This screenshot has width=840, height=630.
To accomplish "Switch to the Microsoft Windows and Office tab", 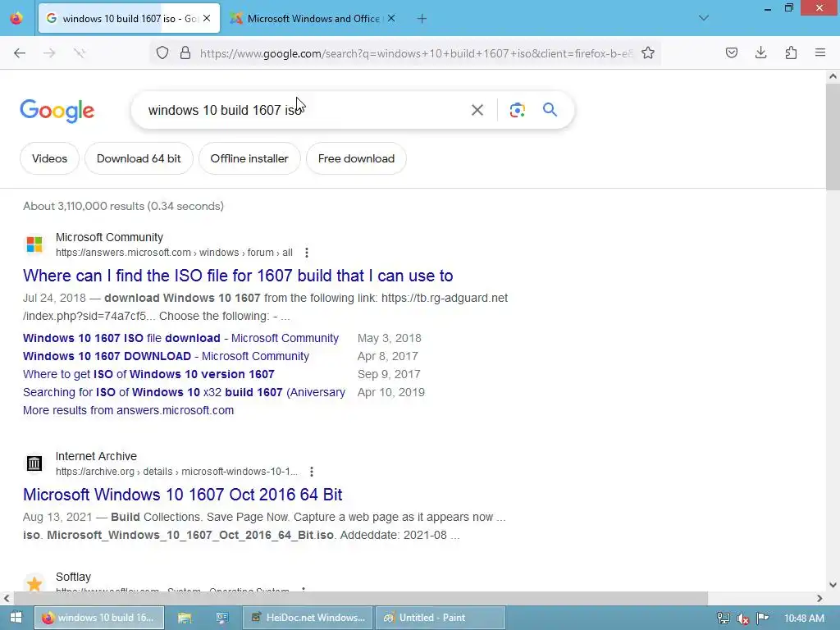I will (x=313, y=18).
